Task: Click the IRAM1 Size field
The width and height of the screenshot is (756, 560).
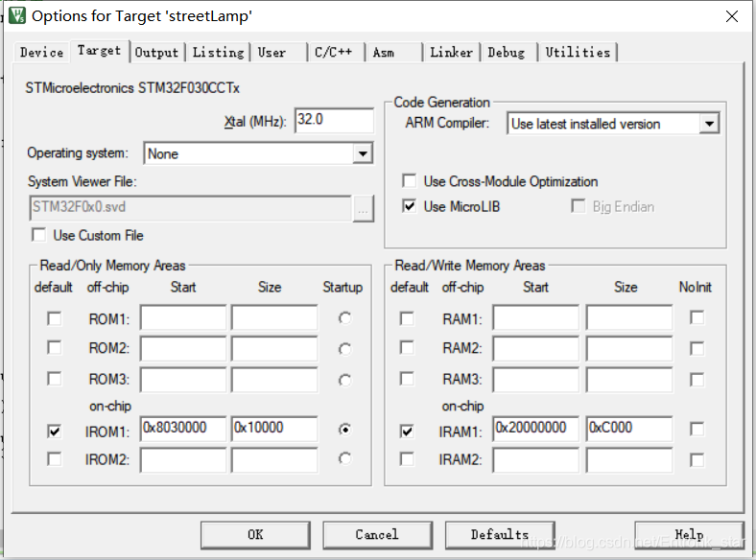Action: pos(629,429)
